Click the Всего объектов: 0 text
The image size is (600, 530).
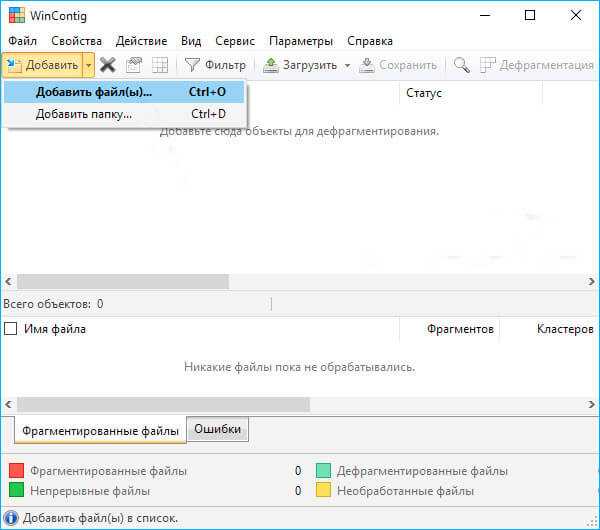(53, 304)
